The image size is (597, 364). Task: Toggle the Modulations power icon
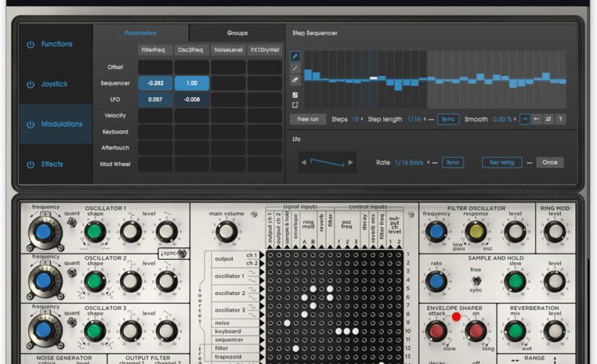click(31, 125)
